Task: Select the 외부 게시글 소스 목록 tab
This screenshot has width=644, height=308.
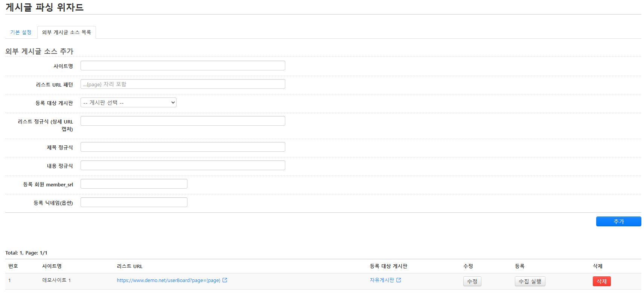Action: click(x=67, y=32)
